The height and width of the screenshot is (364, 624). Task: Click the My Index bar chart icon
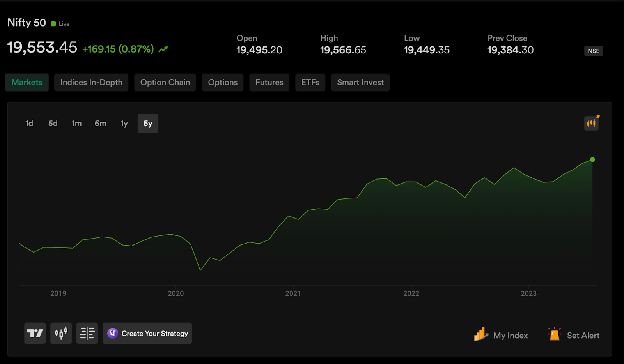[481, 334]
